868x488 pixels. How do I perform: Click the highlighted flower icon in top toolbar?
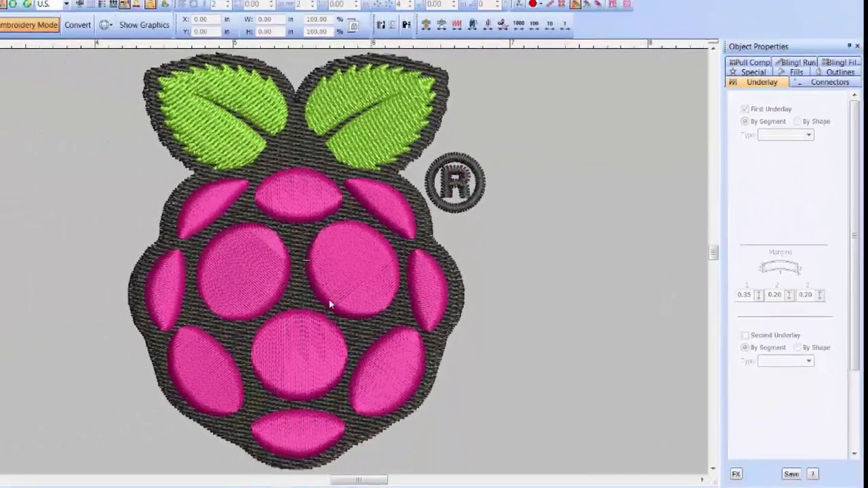[x=575, y=4]
